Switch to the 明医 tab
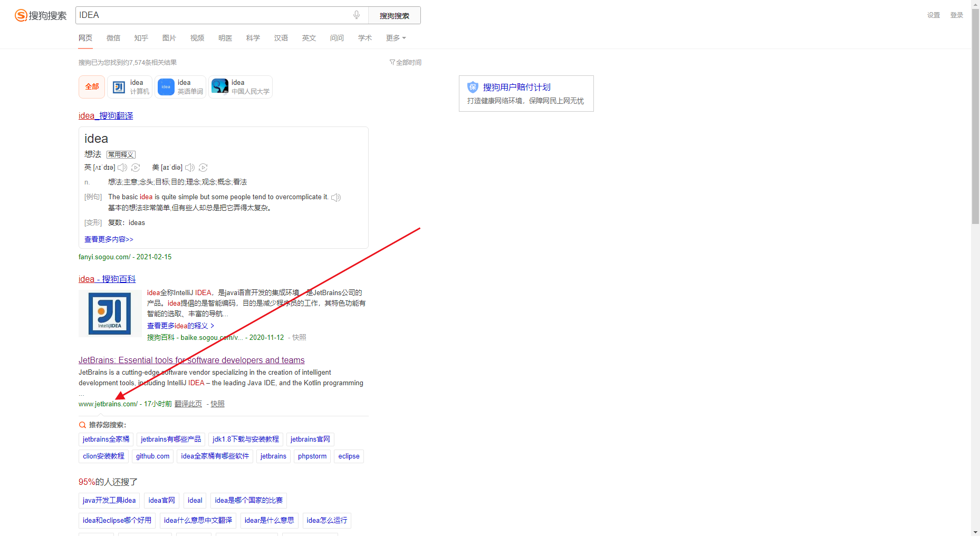 [x=225, y=38]
